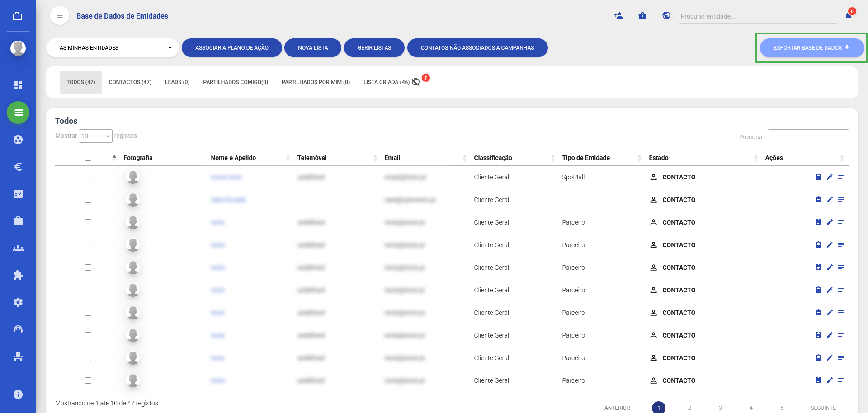Image resolution: width=868 pixels, height=413 pixels.
Task: Switch to the Contactos (47) tab
Action: pyautogui.click(x=130, y=82)
